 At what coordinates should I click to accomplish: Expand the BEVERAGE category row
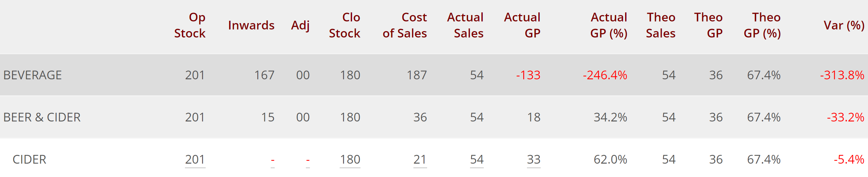pos(33,75)
